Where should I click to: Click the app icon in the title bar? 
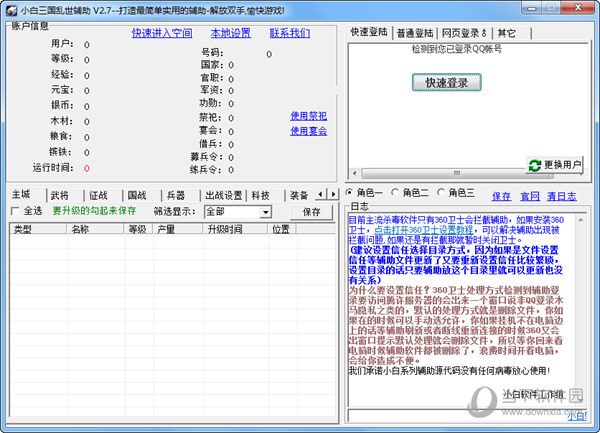pos(11,10)
